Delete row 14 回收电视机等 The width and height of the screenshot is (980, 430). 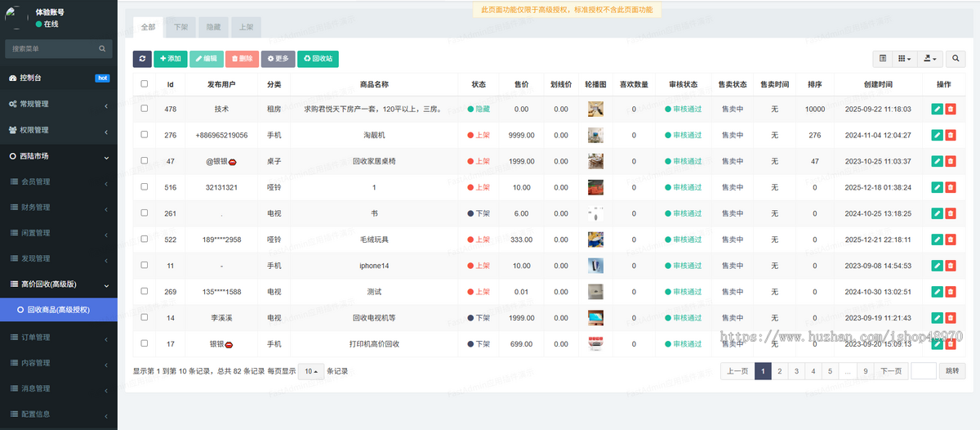pyautogui.click(x=951, y=318)
